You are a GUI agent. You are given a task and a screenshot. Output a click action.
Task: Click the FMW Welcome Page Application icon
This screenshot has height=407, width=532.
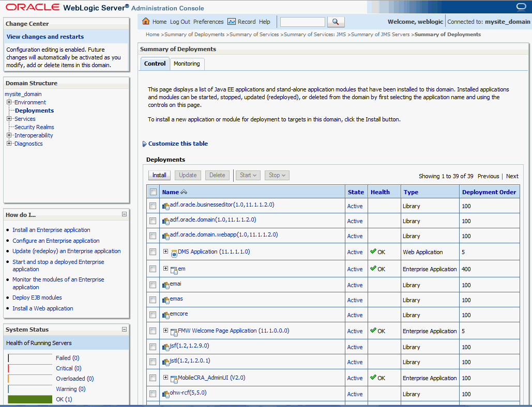[x=174, y=332]
